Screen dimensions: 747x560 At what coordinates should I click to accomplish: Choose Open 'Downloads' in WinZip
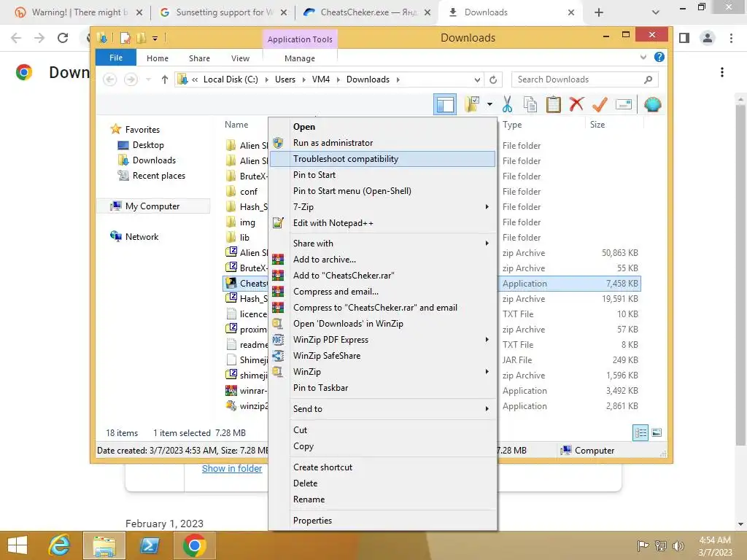382,323
